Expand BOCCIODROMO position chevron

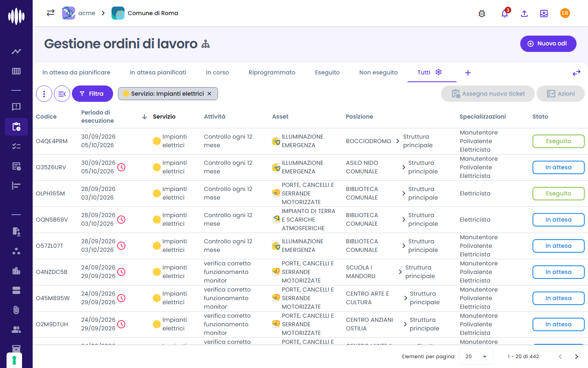(397, 141)
